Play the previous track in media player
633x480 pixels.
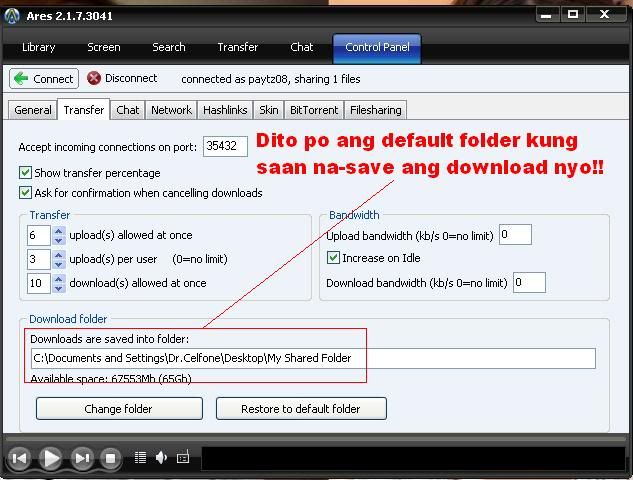pos(19,458)
